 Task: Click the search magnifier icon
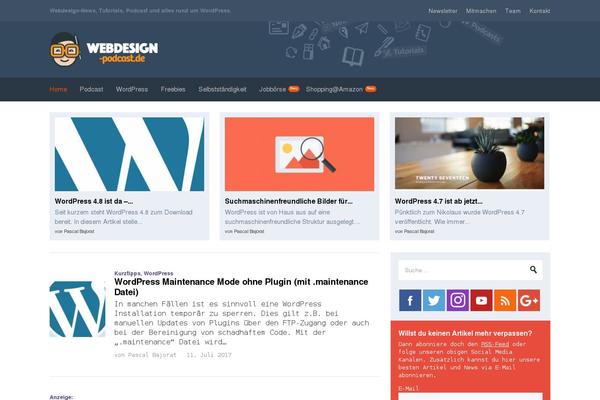click(533, 270)
